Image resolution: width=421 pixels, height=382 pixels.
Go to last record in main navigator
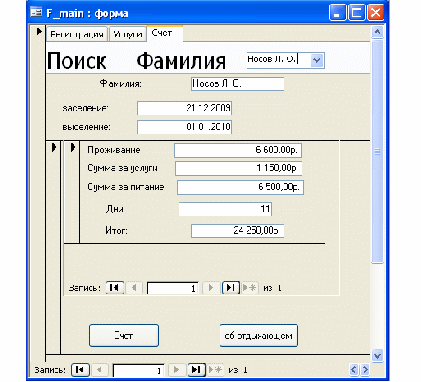(x=196, y=370)
